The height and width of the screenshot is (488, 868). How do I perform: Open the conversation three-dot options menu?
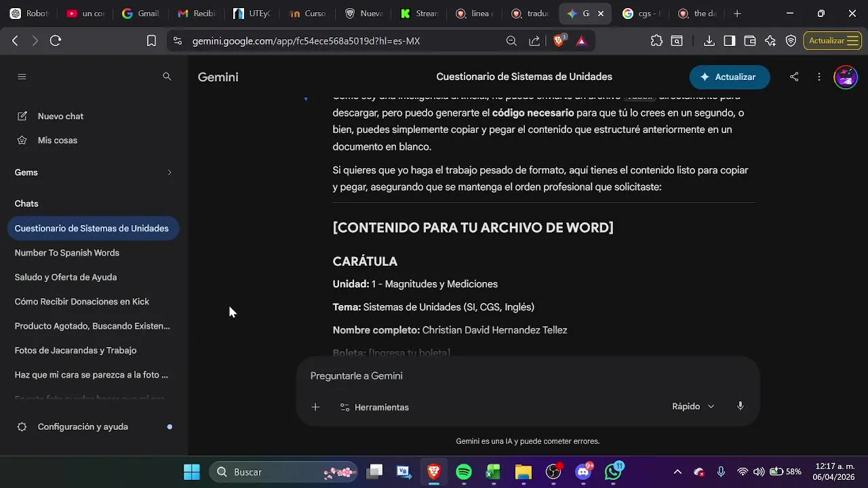tap(819, 77)
